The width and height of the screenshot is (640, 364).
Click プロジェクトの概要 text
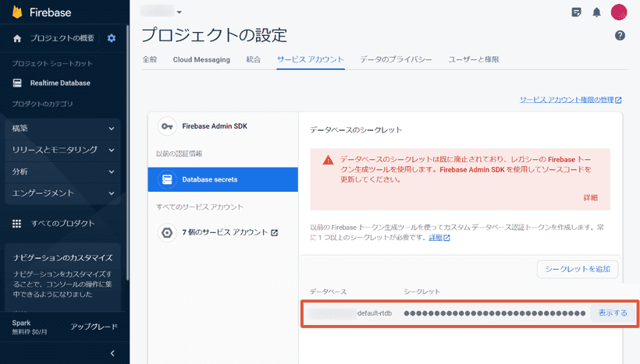pyautogui.click(x=62, y=38)
